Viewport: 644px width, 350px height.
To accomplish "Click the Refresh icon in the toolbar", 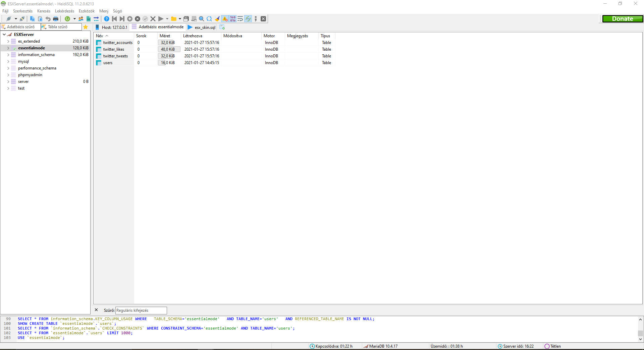I will [67, 19].
